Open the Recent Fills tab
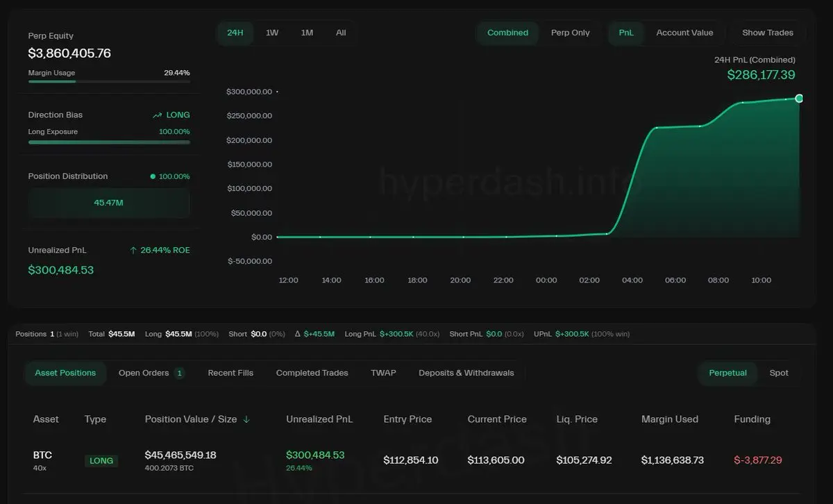 click(x=230, y=373)
